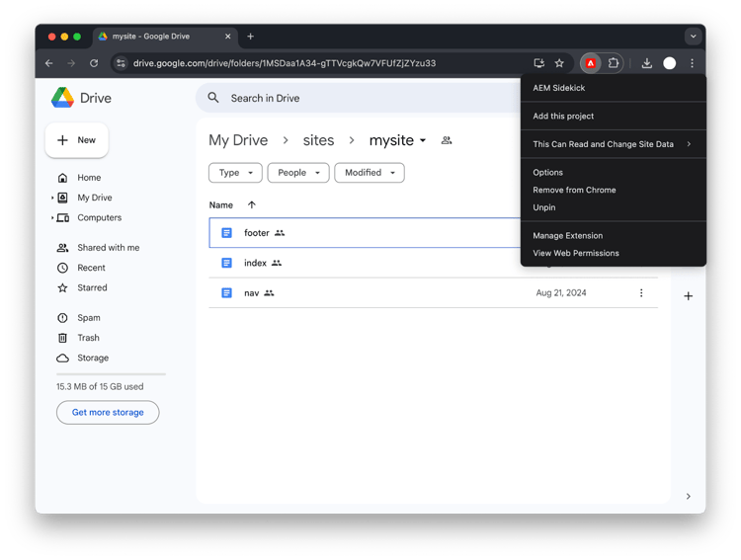Open Recent files in sidebar
The height and width of the screenshot is (560, 741).
(x=91, y=268)
